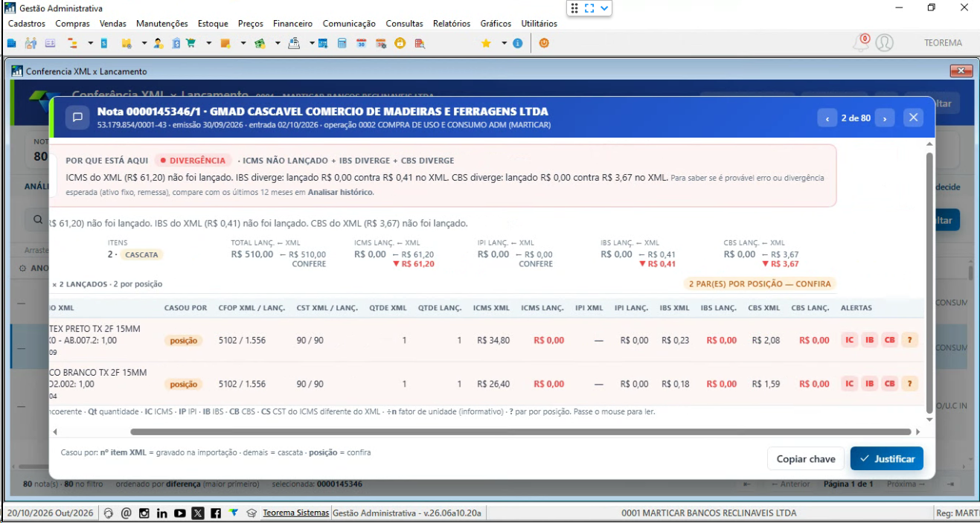This screenshot has height=523, width=980.
Task: Click the Copiar chave button
Action: (x=806, y=459)
